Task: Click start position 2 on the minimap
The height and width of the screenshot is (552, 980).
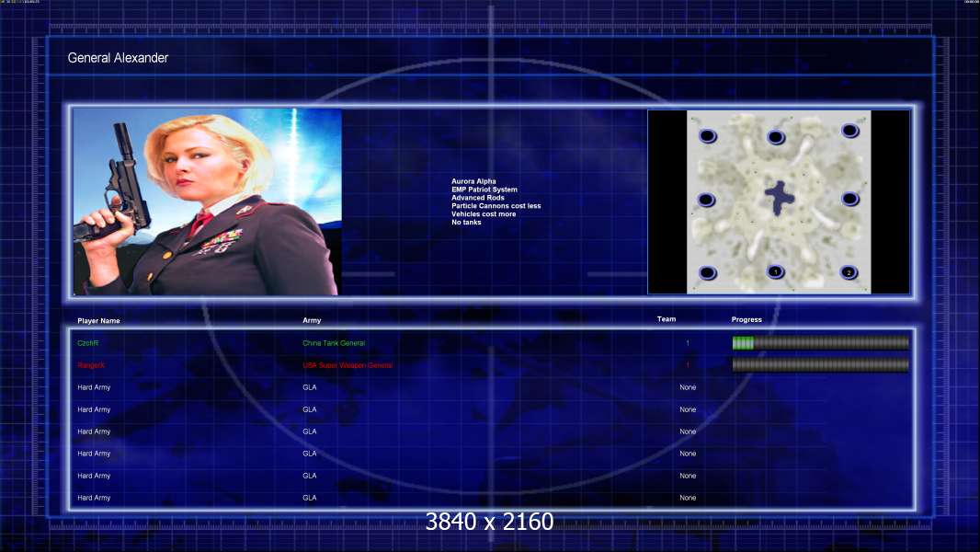Action: pos(849,272)
